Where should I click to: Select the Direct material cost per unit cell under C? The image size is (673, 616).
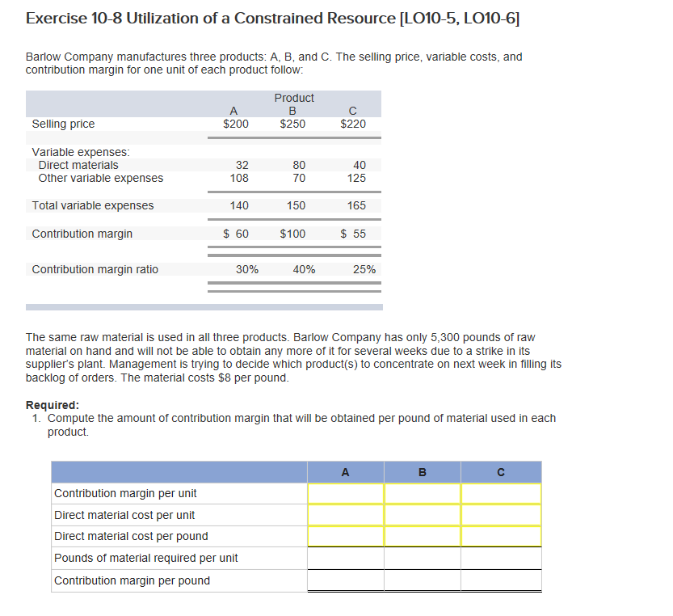[501, 515]
